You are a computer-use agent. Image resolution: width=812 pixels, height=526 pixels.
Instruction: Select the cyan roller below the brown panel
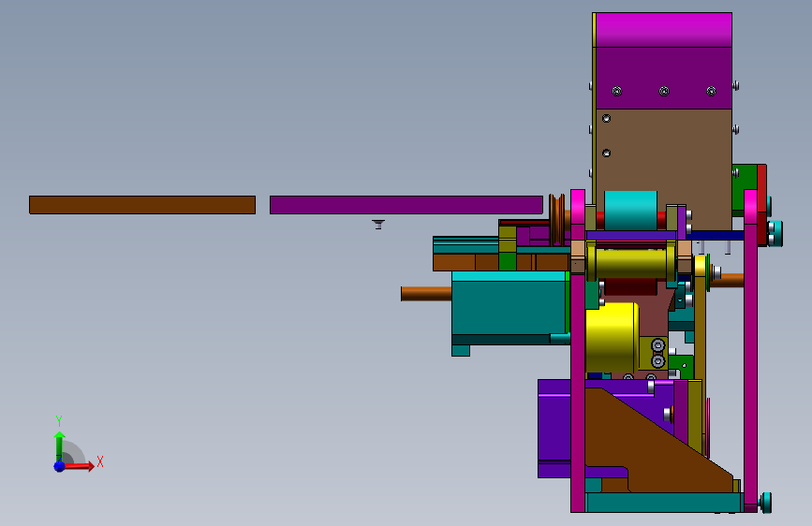click(630, 211)
